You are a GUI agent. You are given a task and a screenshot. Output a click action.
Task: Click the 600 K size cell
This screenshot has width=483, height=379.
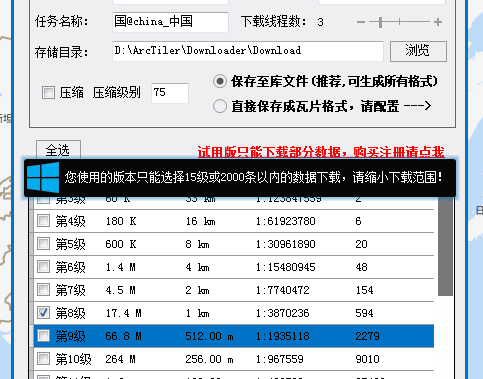121,244
